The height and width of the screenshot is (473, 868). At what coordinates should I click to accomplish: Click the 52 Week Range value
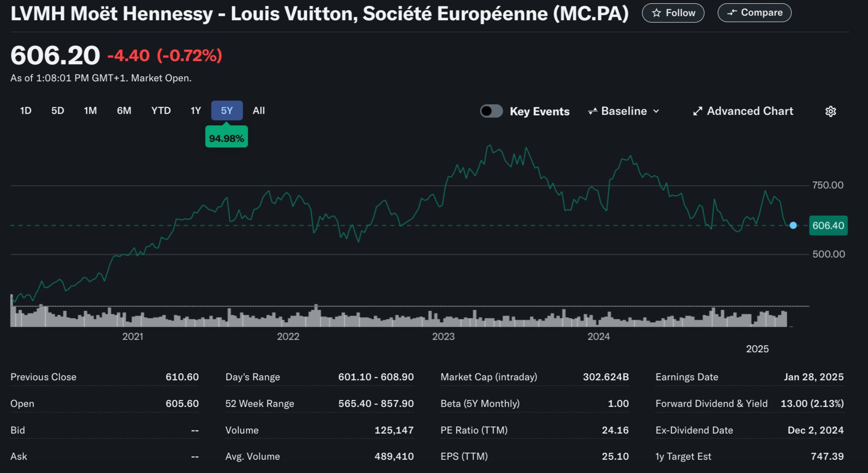[376, 404]
